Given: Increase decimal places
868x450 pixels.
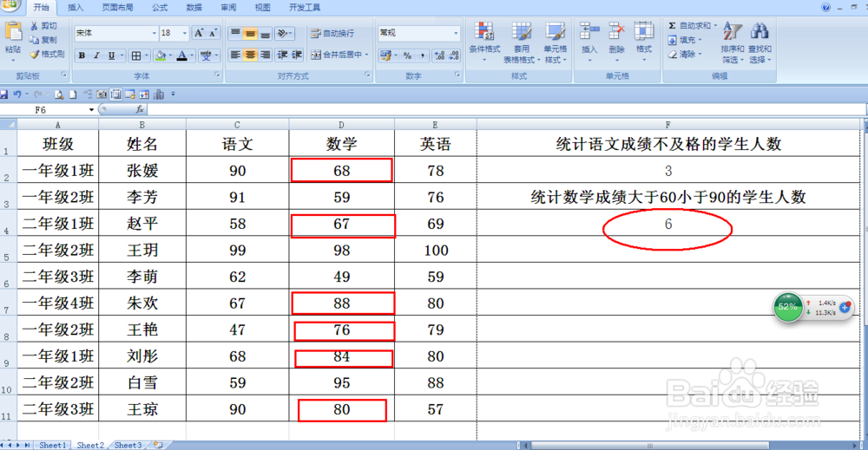Looking at the screenshot, I should [x=439, y=55].
